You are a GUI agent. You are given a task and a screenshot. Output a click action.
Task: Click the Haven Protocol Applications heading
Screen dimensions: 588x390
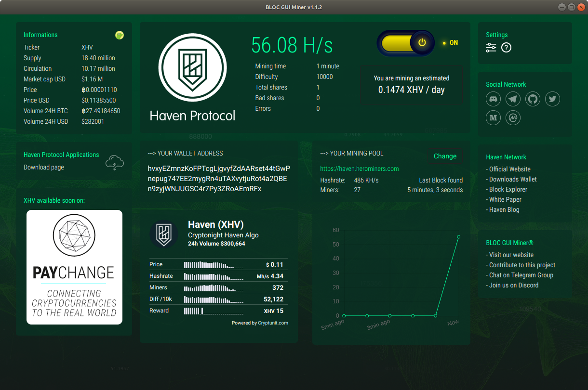point(61,155)
